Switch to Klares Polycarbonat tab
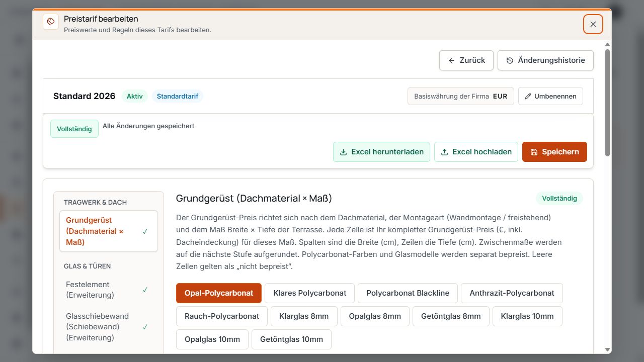The height and width of the screenshot is (362, 644). (x=309, y=293)
